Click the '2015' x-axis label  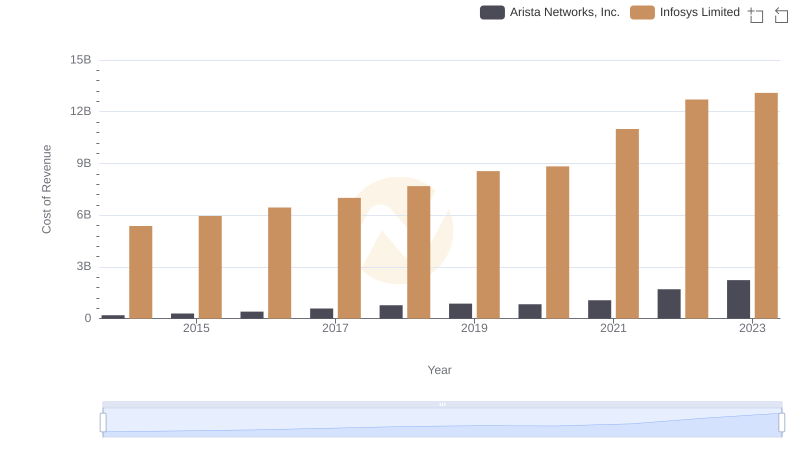[x=196, y=328]
